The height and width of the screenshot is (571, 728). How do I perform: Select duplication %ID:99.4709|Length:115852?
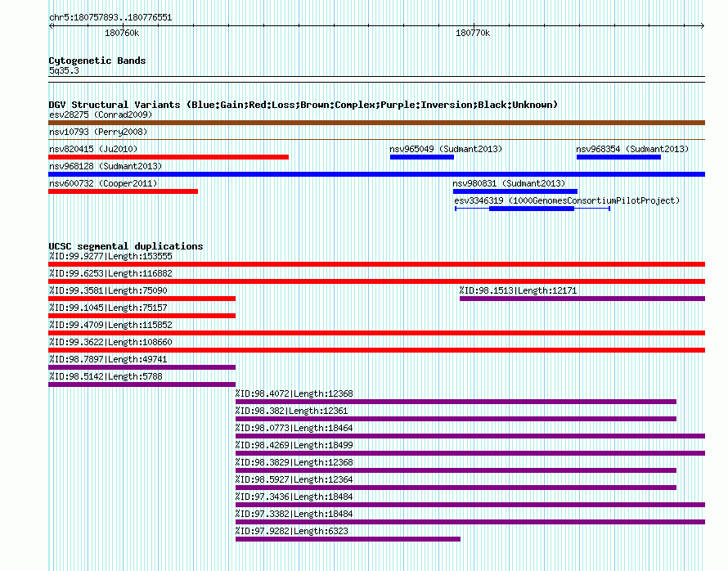coord(376,333)
